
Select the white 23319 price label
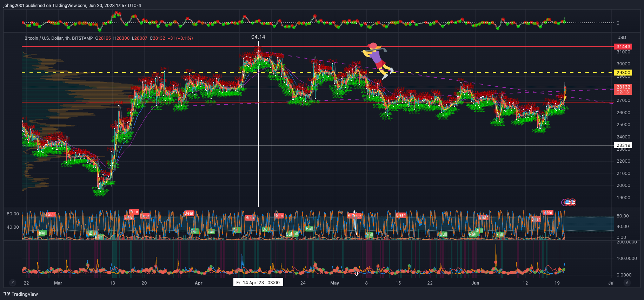623,145
